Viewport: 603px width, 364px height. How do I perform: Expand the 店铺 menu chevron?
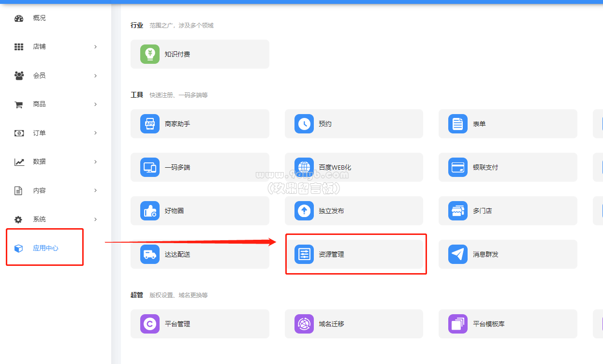point(95,47)
